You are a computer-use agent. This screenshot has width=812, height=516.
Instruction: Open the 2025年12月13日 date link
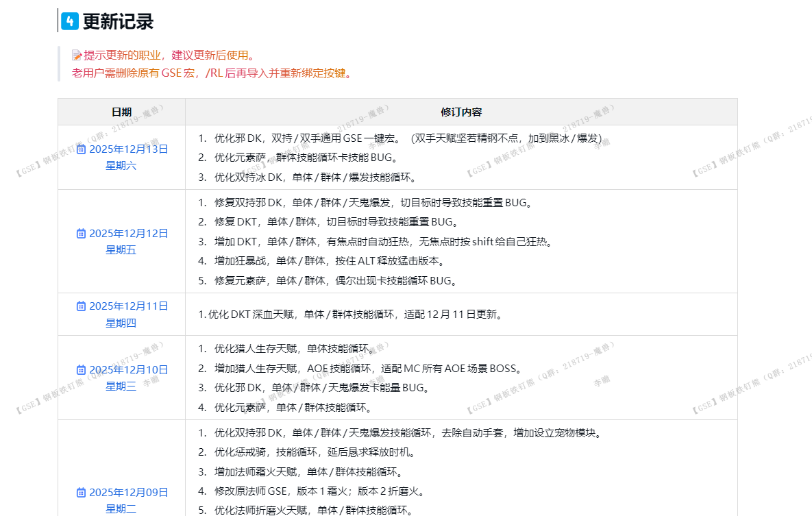(x=129, y=149)
